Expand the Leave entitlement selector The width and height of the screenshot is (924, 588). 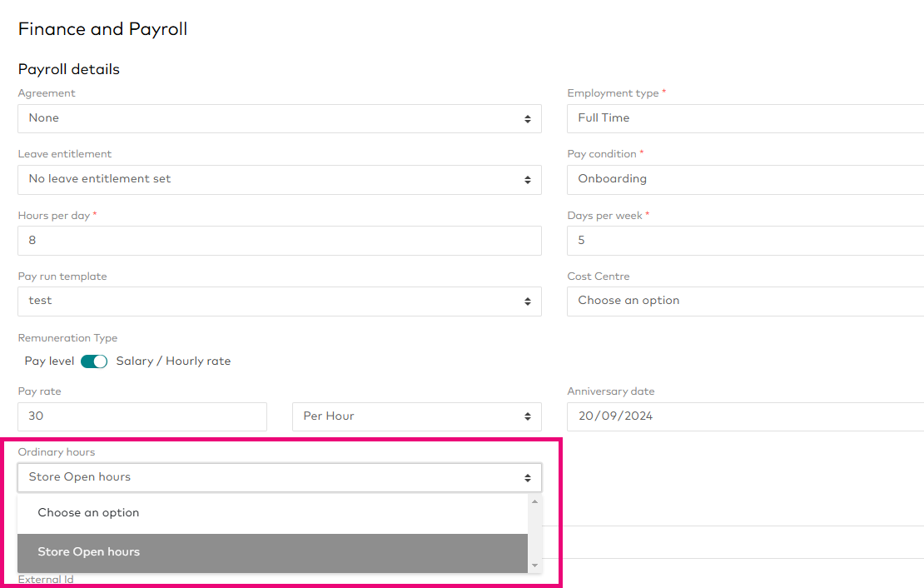click(x=279, y=179)
